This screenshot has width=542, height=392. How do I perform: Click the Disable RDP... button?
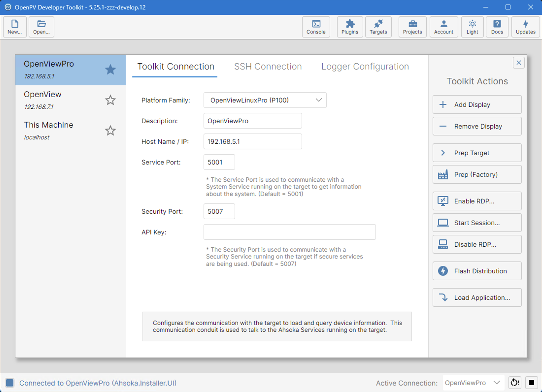pos(477,245)
